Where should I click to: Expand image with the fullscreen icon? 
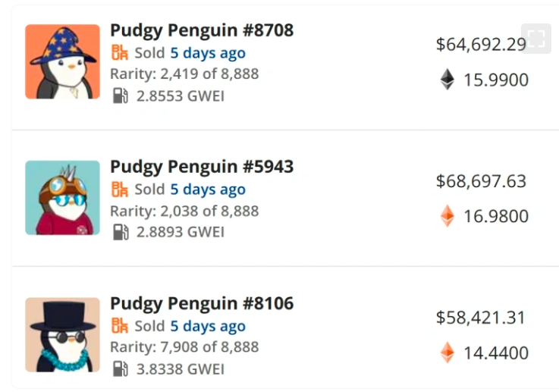pos(536,39)
